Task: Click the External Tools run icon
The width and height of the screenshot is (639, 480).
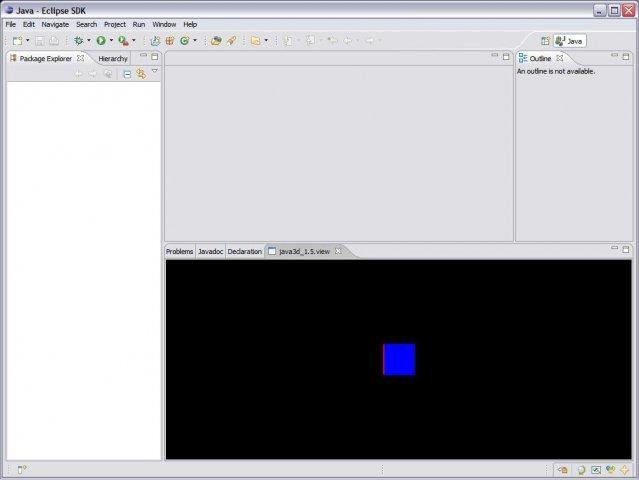Action: click(123, 41)
